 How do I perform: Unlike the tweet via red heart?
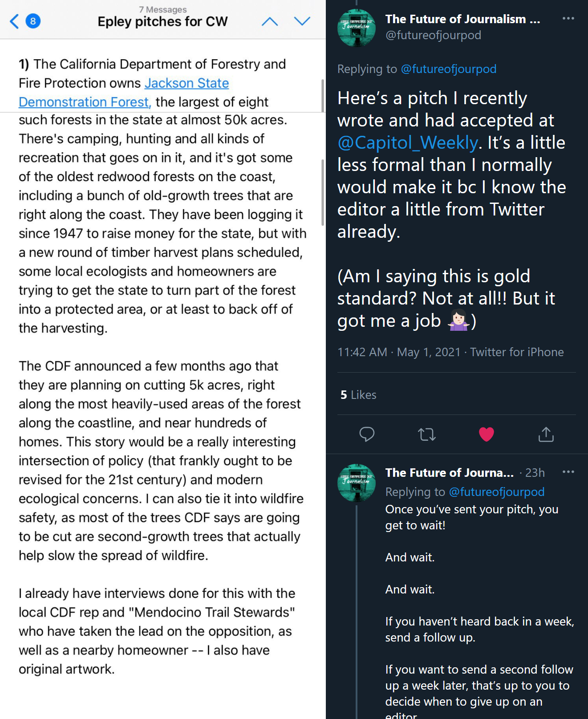click(x=486, y=434)
